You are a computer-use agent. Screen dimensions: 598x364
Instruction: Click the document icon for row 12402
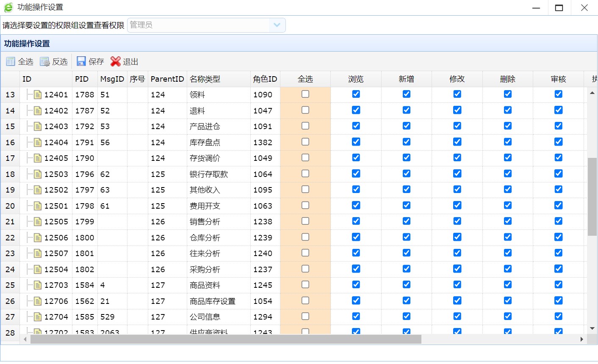pyautogui.click(x=38, y=110)
